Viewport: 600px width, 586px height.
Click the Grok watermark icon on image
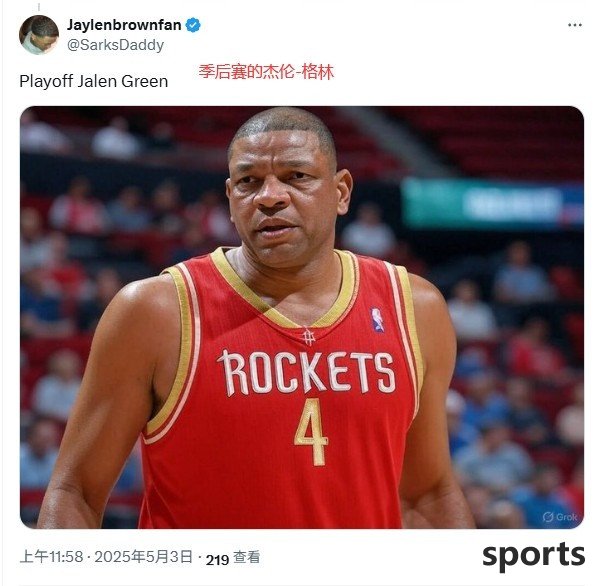pos(548,517)
